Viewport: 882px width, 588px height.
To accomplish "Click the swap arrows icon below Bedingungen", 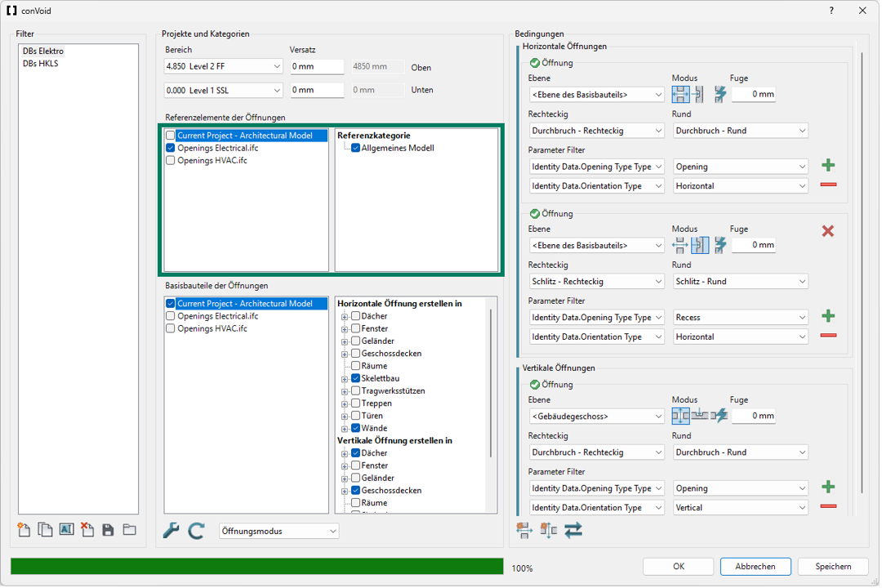I will (573, 530).
